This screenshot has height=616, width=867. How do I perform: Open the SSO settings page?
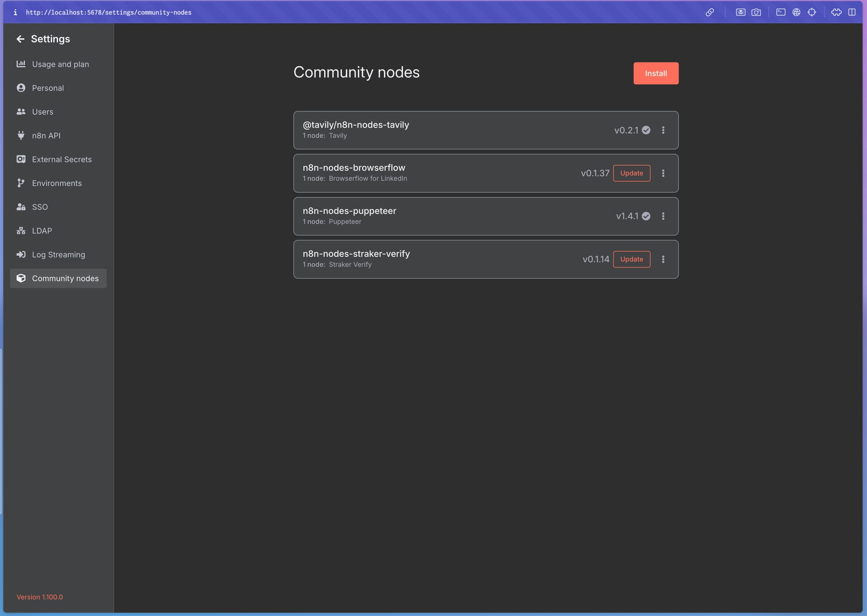[x=58, y=207]
